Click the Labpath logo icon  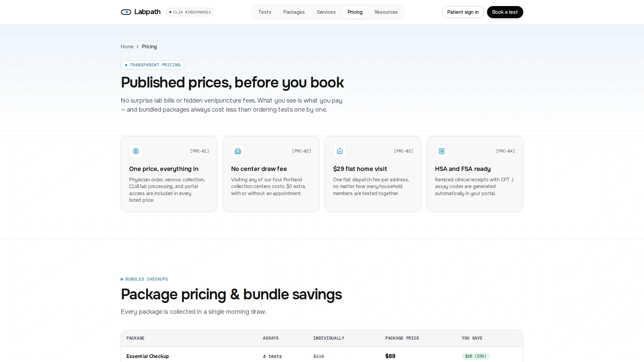click(126, 12)
